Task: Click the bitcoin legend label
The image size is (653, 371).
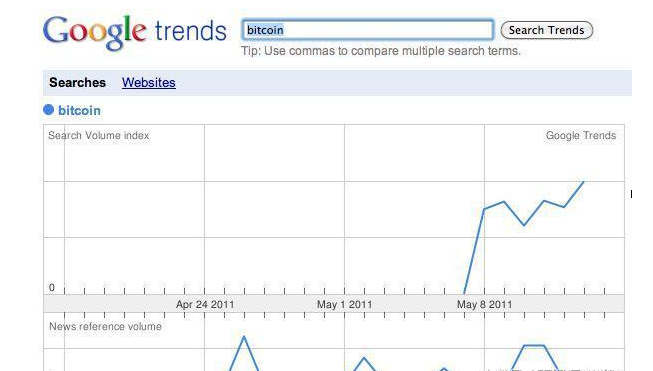Action: coord(79,110)
